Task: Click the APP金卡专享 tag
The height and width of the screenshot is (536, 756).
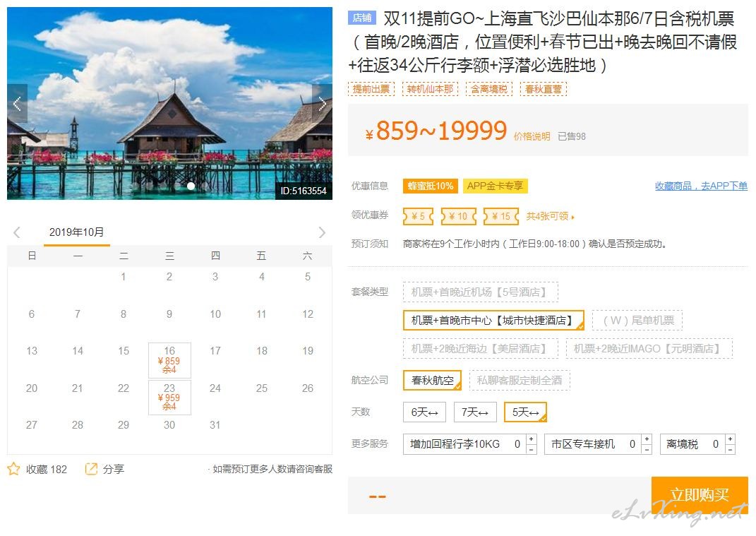Action: [495, 186]
